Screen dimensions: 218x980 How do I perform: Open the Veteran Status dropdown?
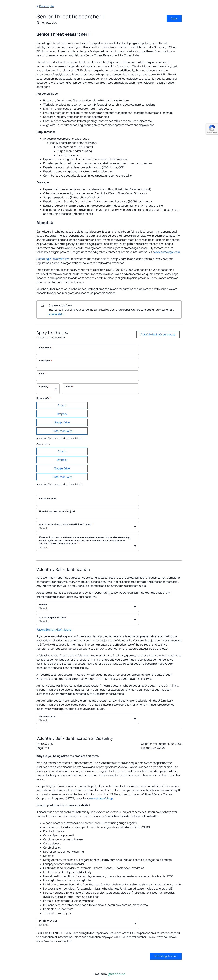(87, 718)
